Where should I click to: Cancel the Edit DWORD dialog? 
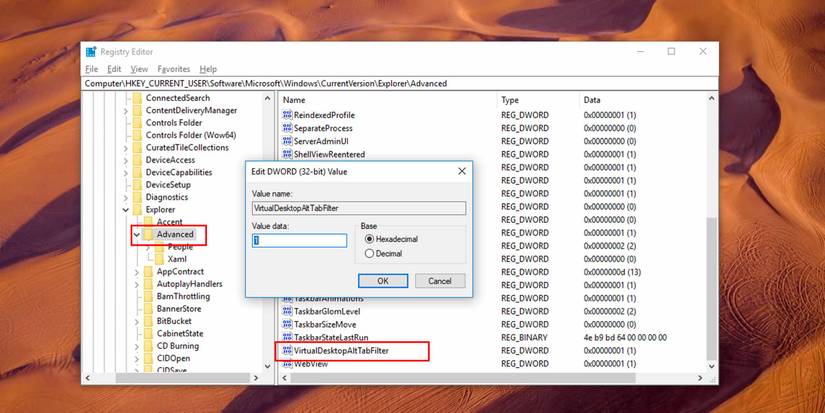click(x=440, y=281)
